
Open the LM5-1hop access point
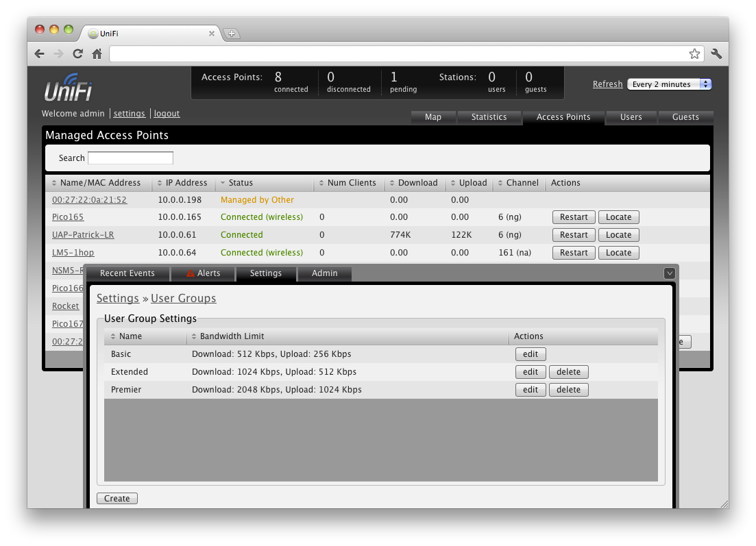tap(73, 253)
